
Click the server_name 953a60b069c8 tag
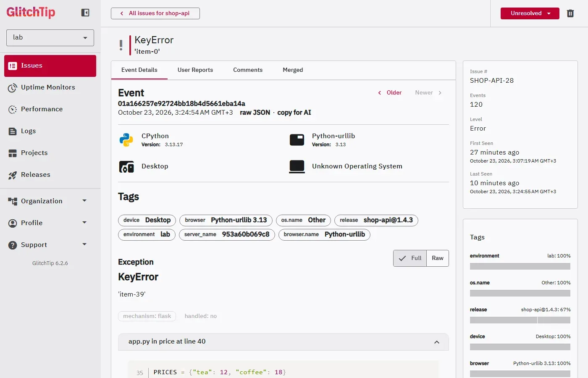coord(227,235)
